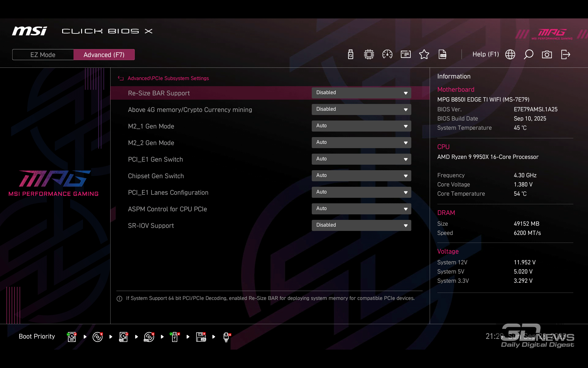Go back via the breadcrumb arrow
The height and width of the screenshot is (368, 588).
(x=121, y=79)
